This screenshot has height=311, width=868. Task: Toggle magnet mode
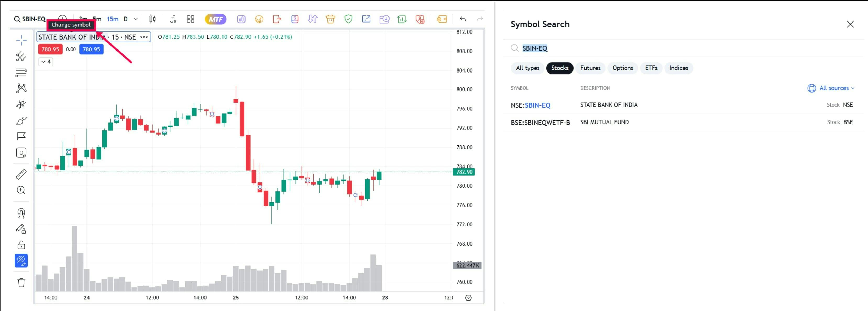click(21, 213)
